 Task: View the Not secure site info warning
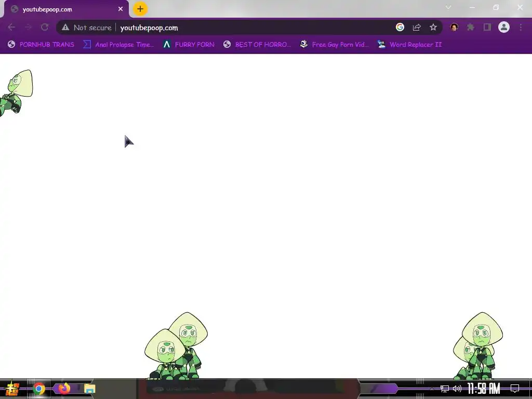[87, 28]
